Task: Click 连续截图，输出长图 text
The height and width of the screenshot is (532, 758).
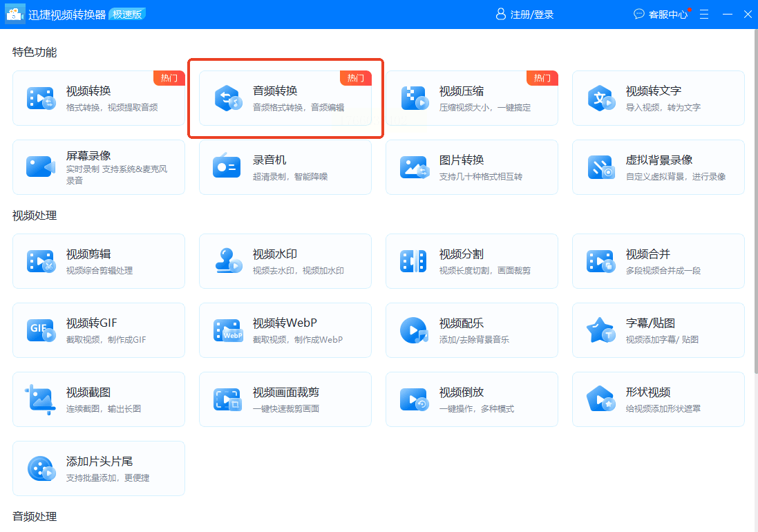Action: click(104, 409)
